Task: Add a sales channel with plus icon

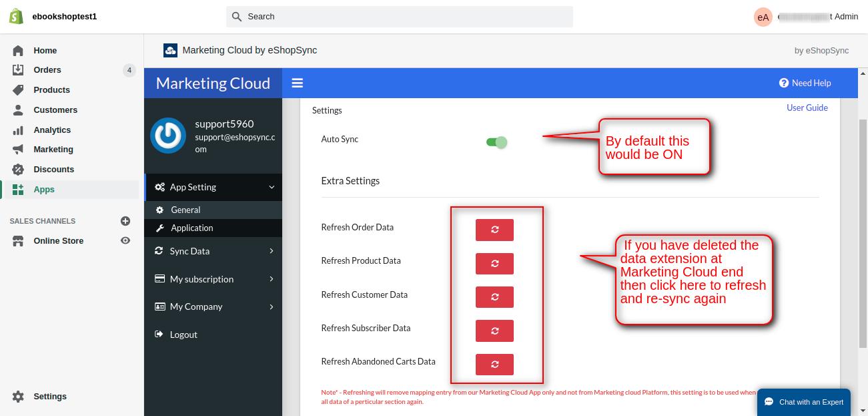Action: pos(125,221)
